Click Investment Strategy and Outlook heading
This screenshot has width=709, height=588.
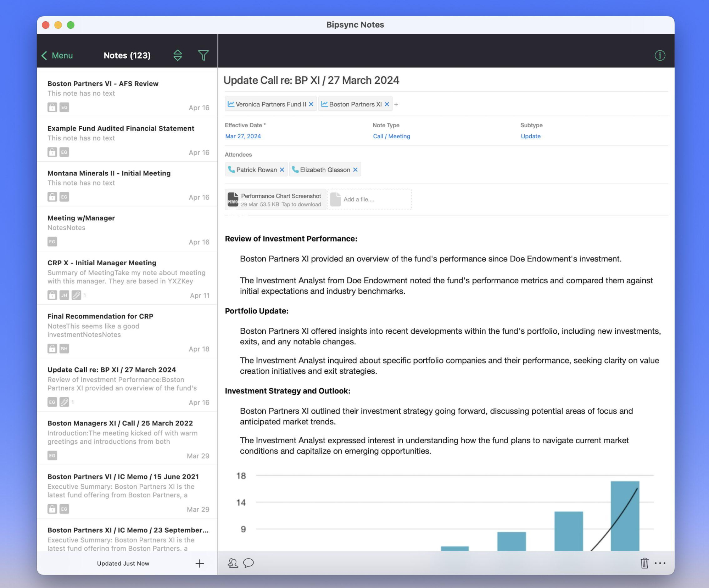pos(287,391)
